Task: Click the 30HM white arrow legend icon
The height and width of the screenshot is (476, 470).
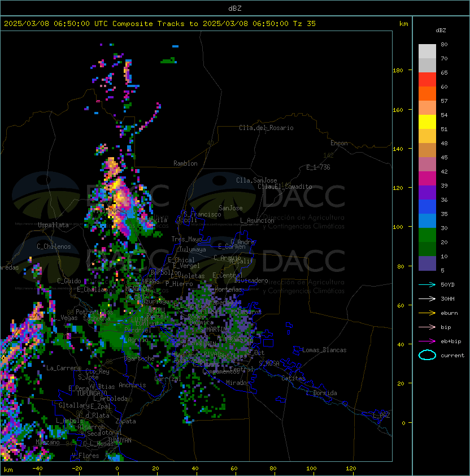Action: (427, 298)
